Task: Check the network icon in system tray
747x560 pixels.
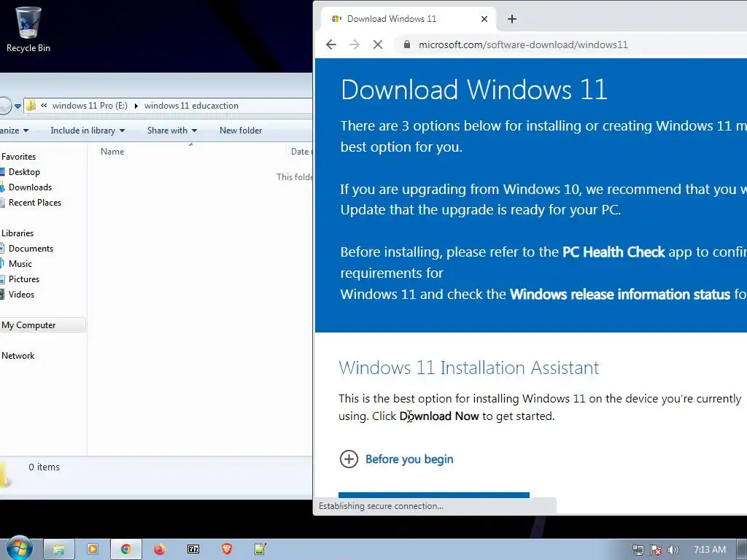Action: tap(638, 550)
